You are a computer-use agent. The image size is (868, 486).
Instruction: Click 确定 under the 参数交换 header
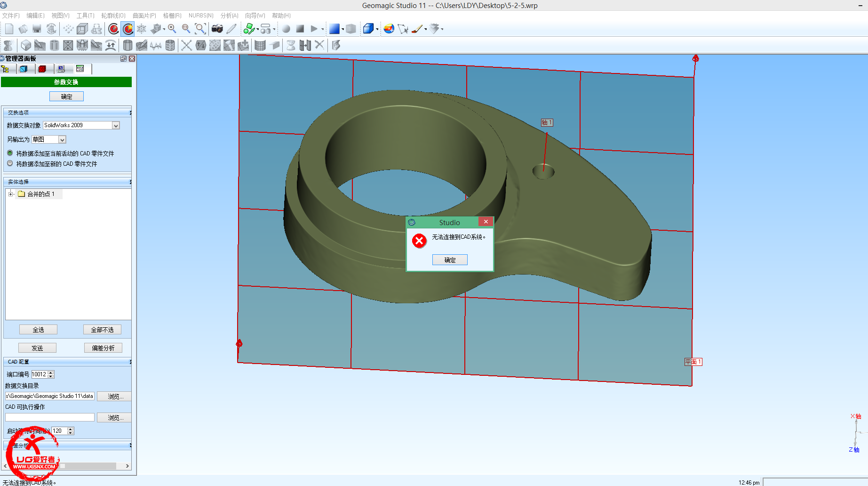(66, 97)
